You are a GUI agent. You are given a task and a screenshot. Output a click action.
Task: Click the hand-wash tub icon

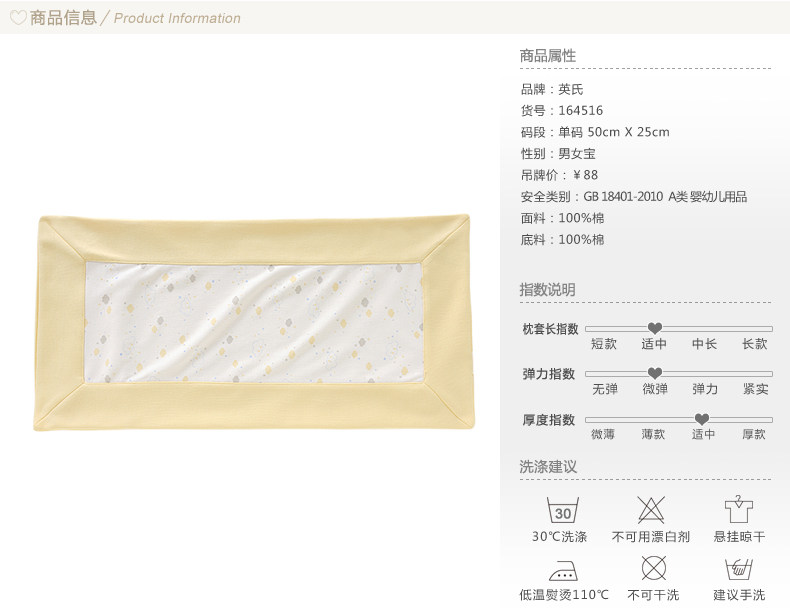(739, 569)
